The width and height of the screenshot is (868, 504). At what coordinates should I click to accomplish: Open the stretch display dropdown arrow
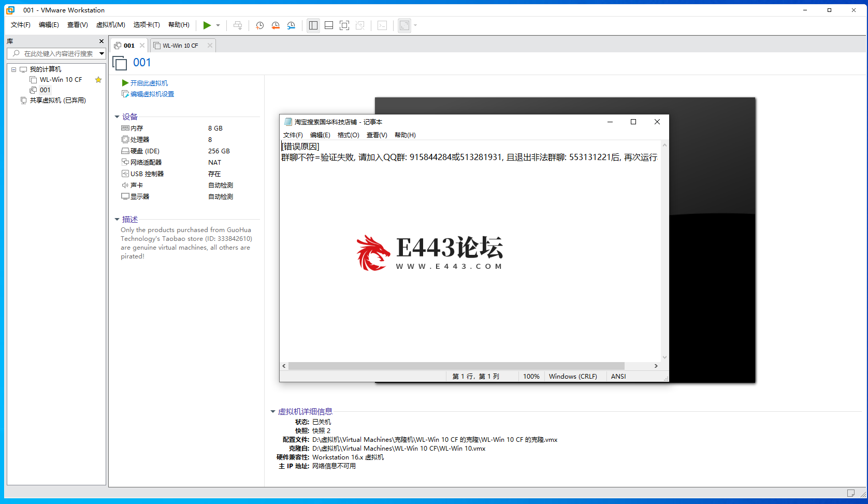click(x=415, y=25)
